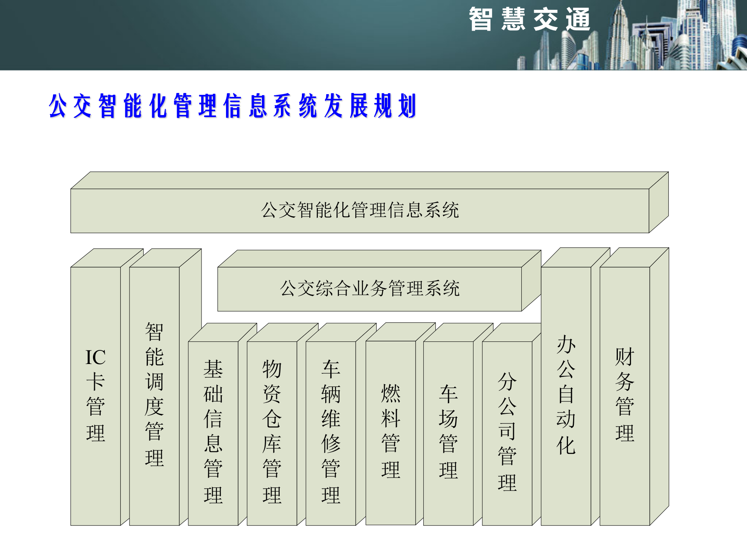Click the 智能调度管理 pillar
The width and height of the screenshot is (747, 560).
click(x=154, y=401)
